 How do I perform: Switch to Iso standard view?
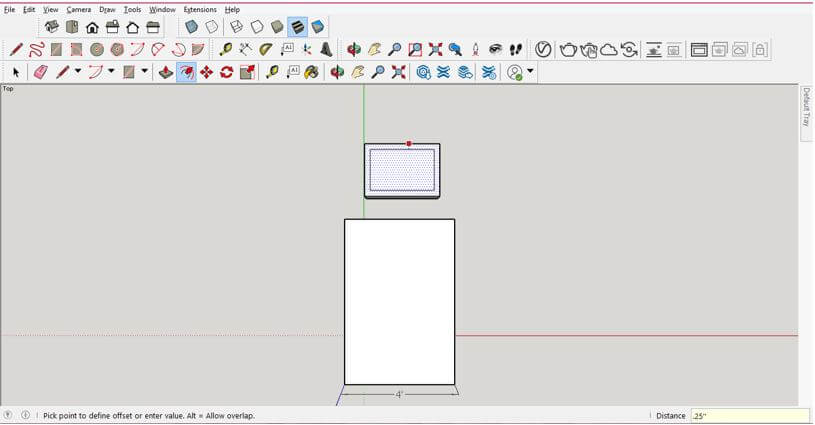pos(51,27)
